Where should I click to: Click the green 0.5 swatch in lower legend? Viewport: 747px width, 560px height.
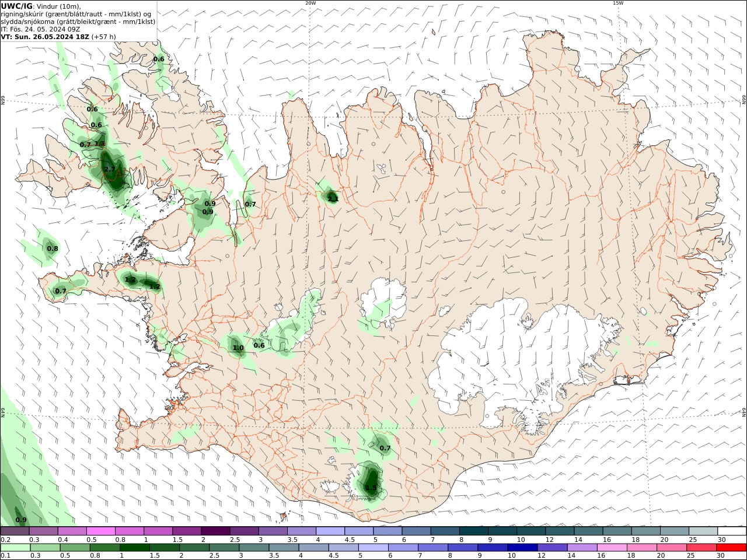pyautogui.click(x=75, y=548)
